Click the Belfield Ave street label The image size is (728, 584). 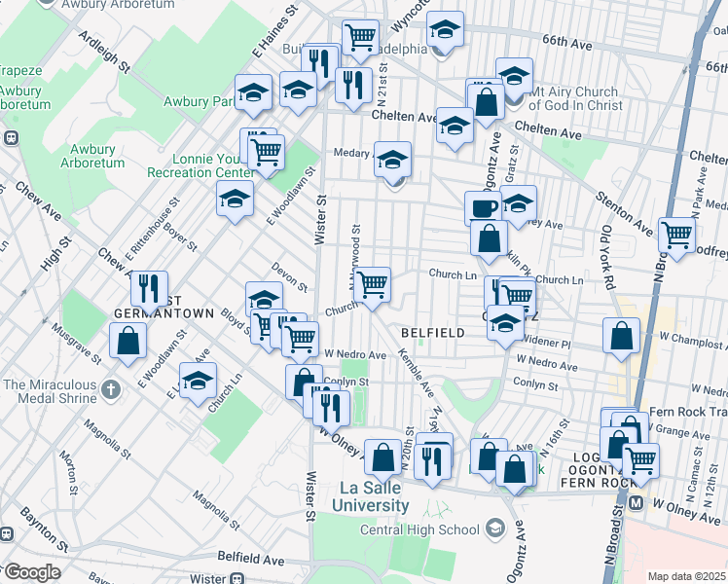(x=251, y=558)
